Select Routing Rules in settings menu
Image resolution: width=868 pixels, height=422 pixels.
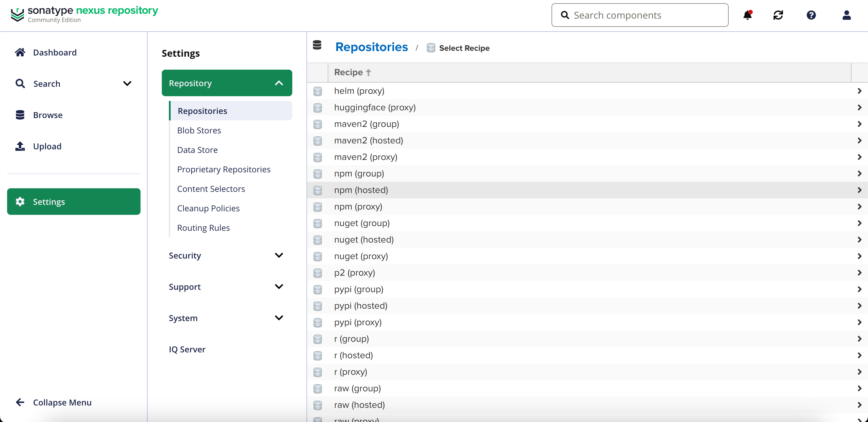(203, 228)
